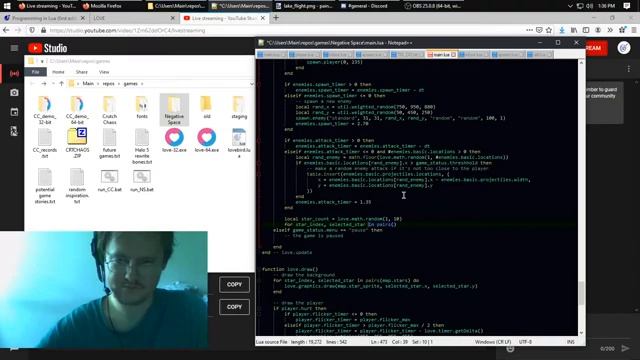
Task: Show more Firefox toolbar tools chevron
Action: [610, 30]
